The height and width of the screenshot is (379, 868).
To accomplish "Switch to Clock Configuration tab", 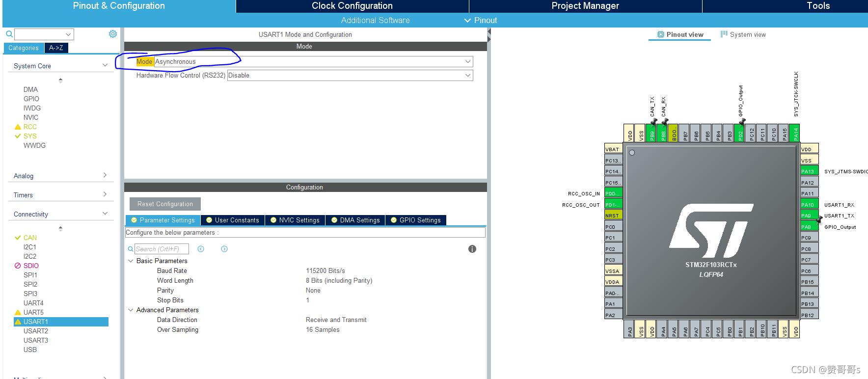I will (x=352, y=6).
